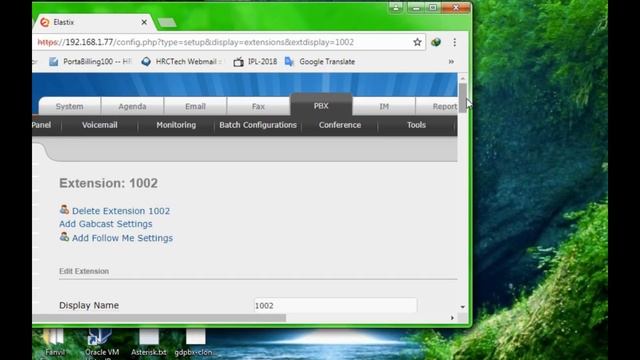Open the HRCTech Webmail bookmark
This screenshot has height=360, width=640.
coord(182,62)
